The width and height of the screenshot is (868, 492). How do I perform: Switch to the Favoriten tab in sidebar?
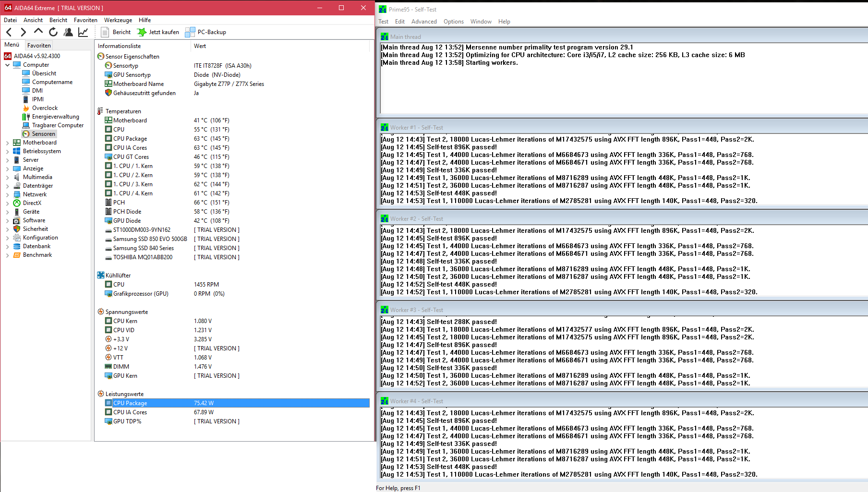(39, 46)
